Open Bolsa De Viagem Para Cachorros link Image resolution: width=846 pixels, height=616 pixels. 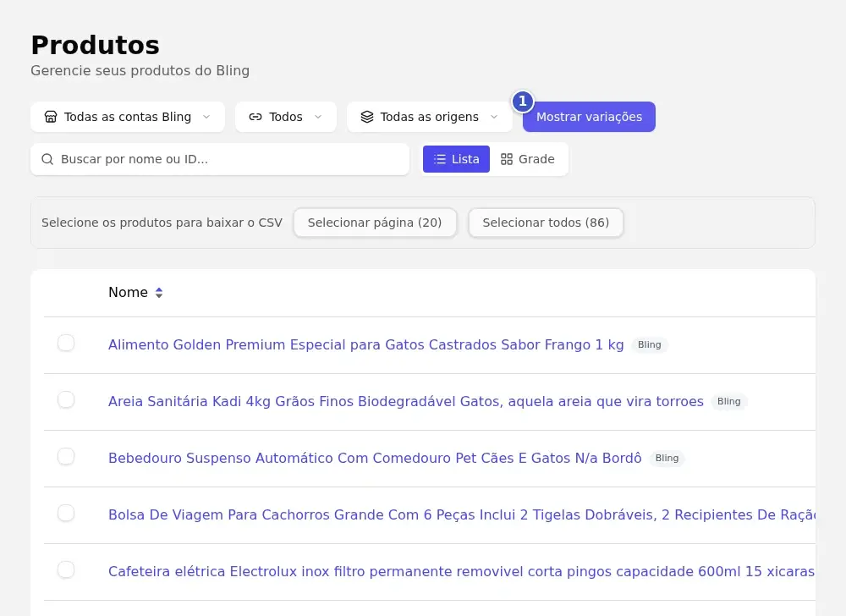462,514
